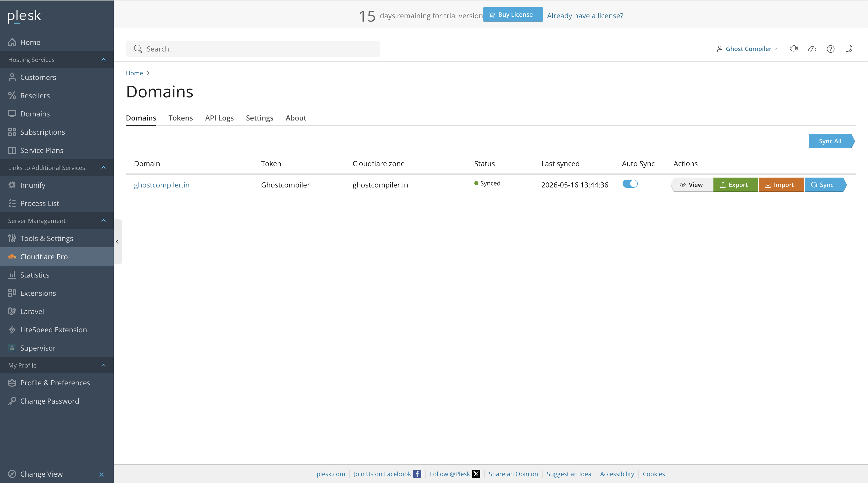Open Cloudflare Pro in the sidebar

57,256
